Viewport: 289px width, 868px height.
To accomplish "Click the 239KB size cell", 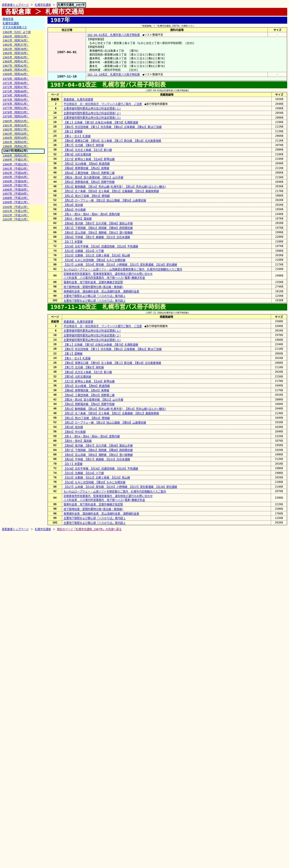I will point(279,498).
